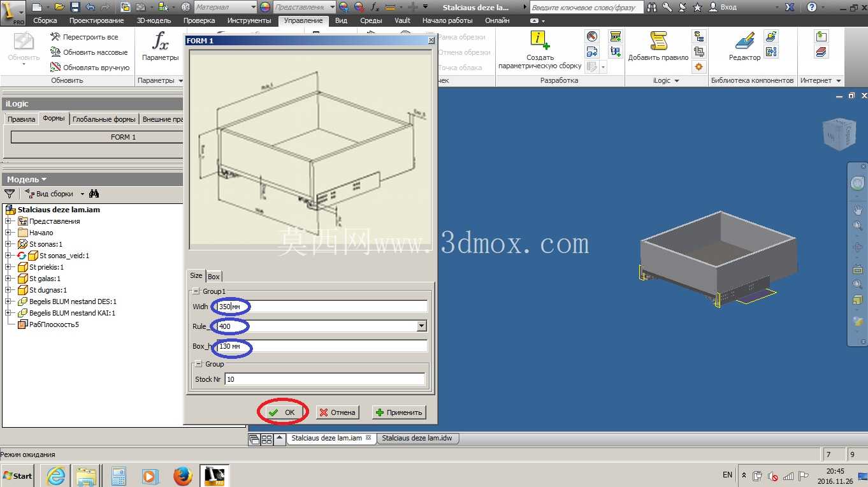Click the Box_h input field with 130 мм
This screenshot has width=868, height=487.
pos(321,346)
